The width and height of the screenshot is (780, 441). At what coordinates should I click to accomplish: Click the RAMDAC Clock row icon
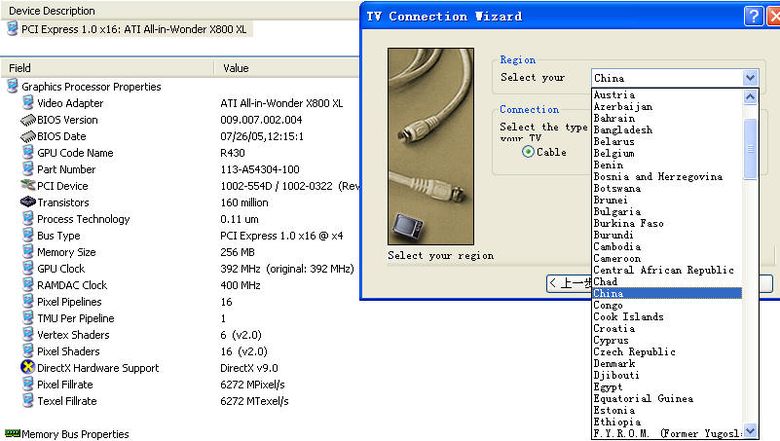click(28, 285)
